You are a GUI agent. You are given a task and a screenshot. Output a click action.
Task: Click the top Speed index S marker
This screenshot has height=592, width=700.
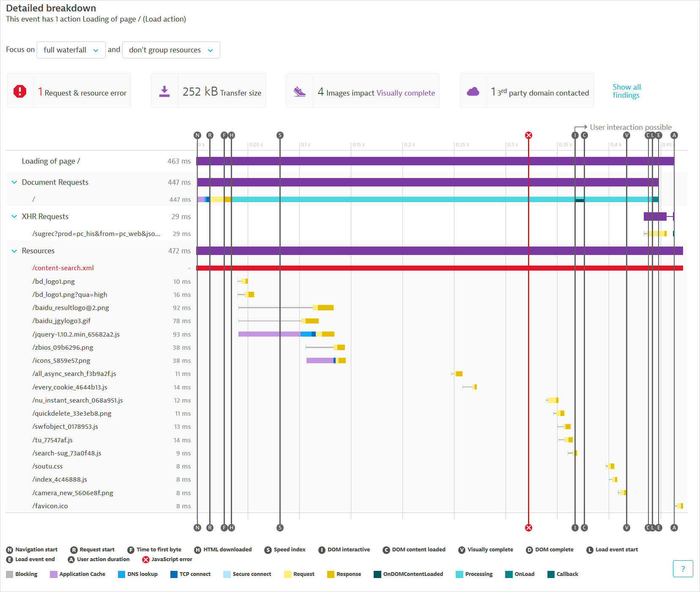pyautogui.click(x=280, y=135)
